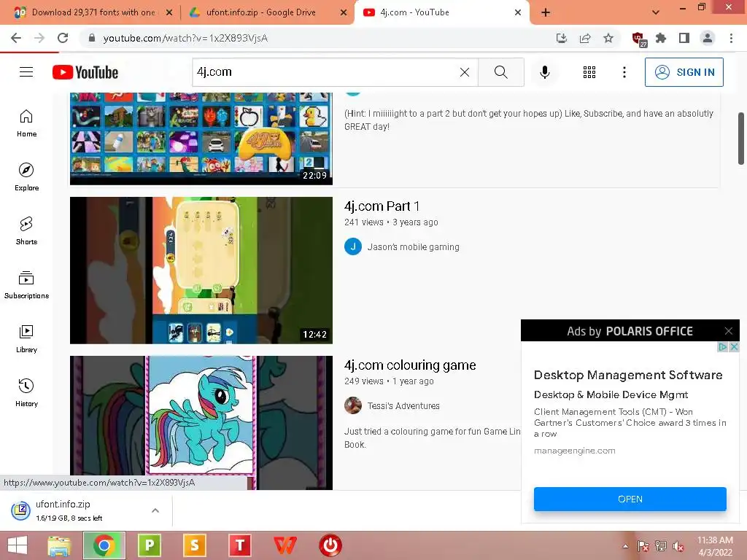
Task: Open the orange S taskbar app
Action: (194, 545)
